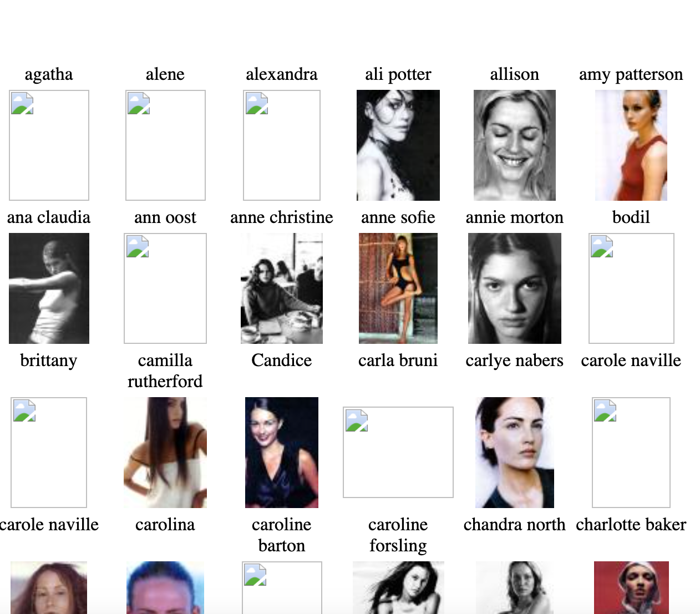700x614 pixels.
Task: Open the amy patterson red top photo
Action: [x=631, y=145]
